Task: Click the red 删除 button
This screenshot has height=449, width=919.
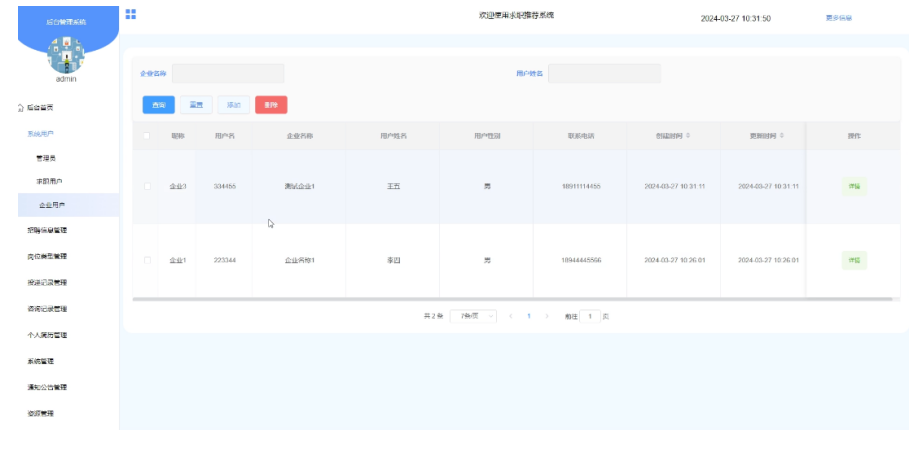Action: (x=271, y=105)
